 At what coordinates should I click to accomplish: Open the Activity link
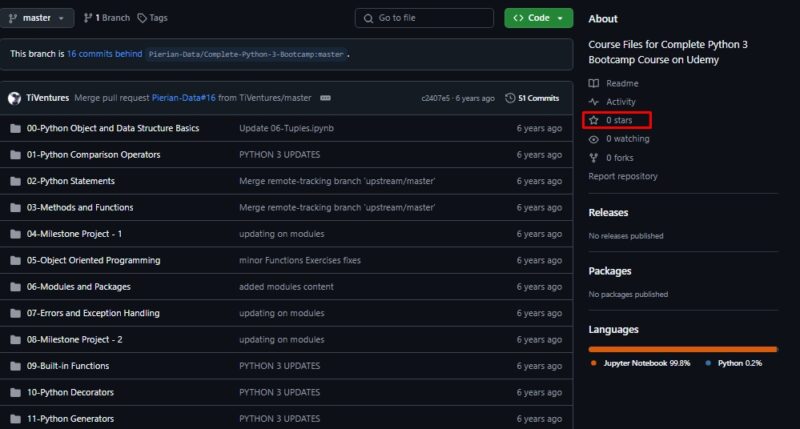(620, 102)
